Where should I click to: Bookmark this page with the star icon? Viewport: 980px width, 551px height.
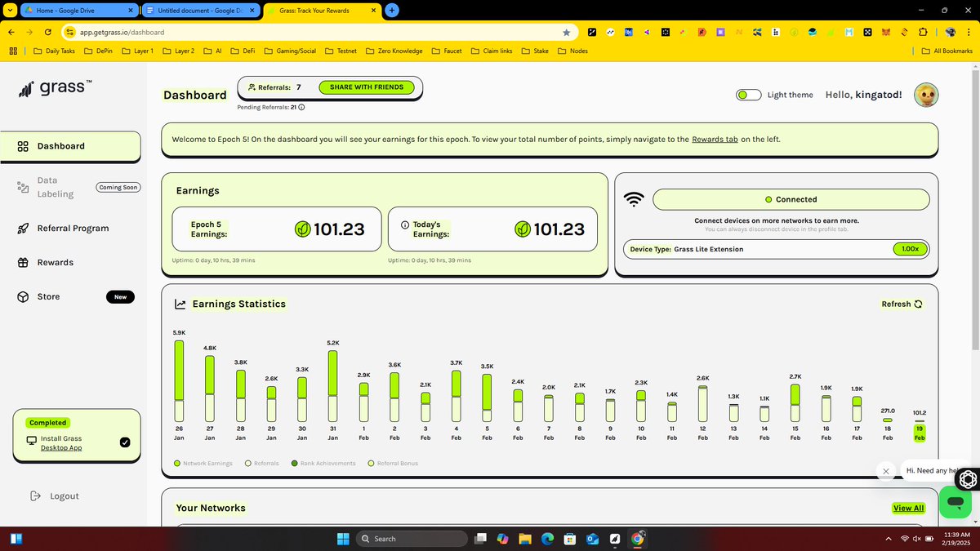(x=567, y=33)
